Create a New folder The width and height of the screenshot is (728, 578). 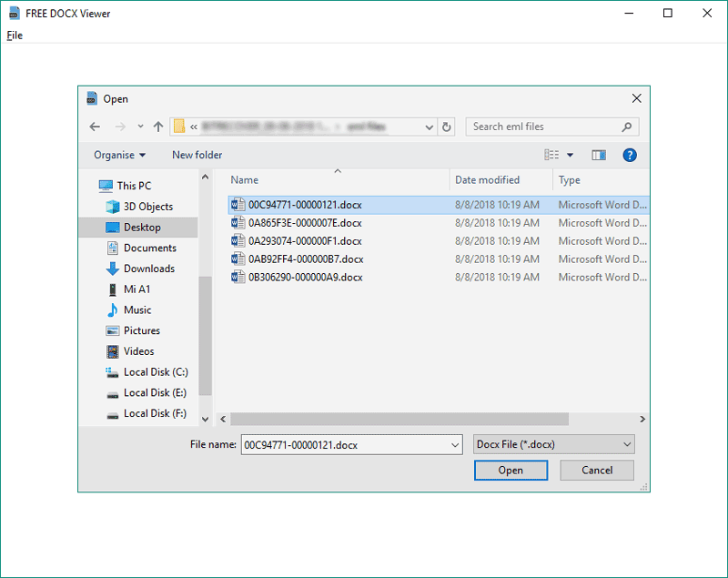click(197, 155)
